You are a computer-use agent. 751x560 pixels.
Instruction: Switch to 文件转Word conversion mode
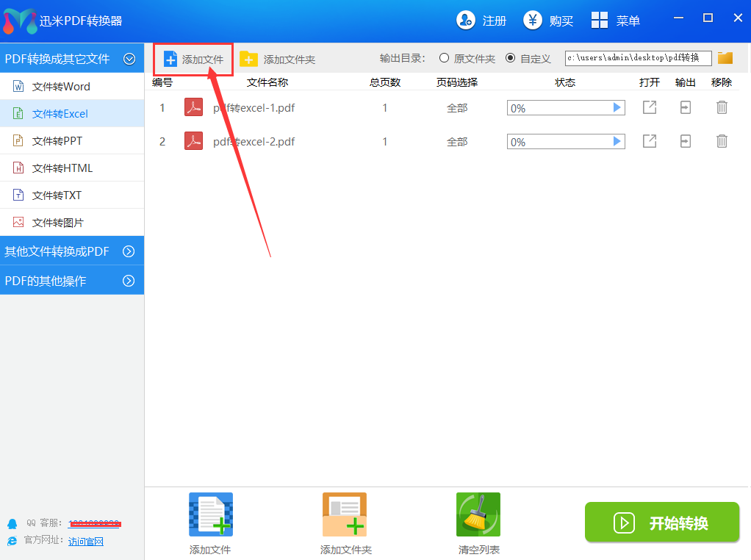point(61,87)
